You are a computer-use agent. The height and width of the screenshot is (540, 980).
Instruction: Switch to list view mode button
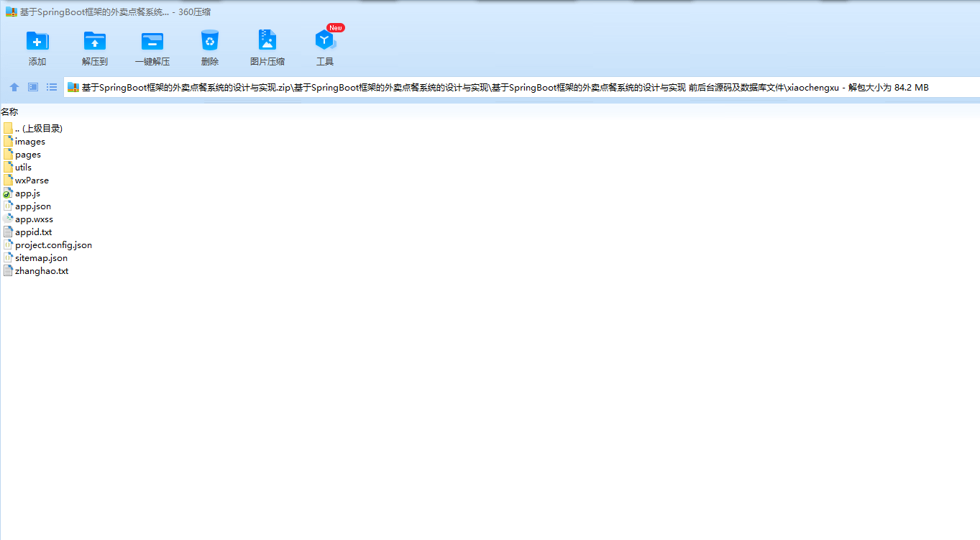52,87
